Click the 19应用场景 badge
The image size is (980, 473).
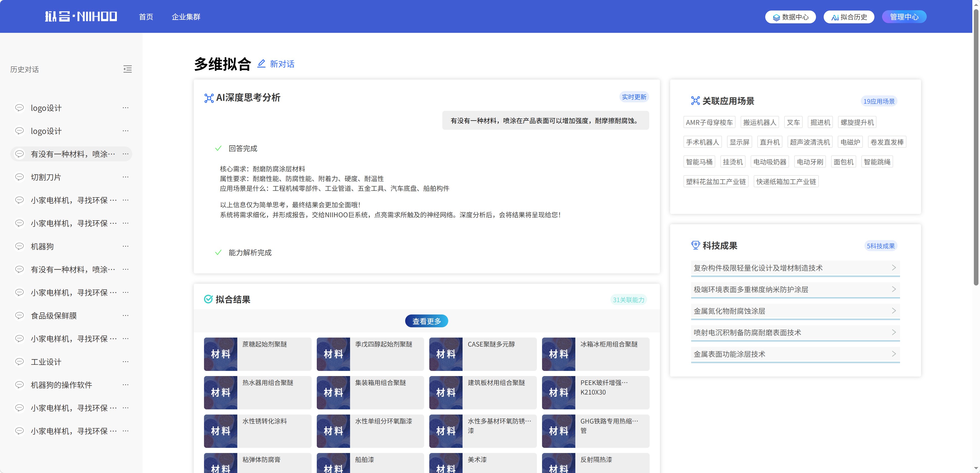pos(879,101)
